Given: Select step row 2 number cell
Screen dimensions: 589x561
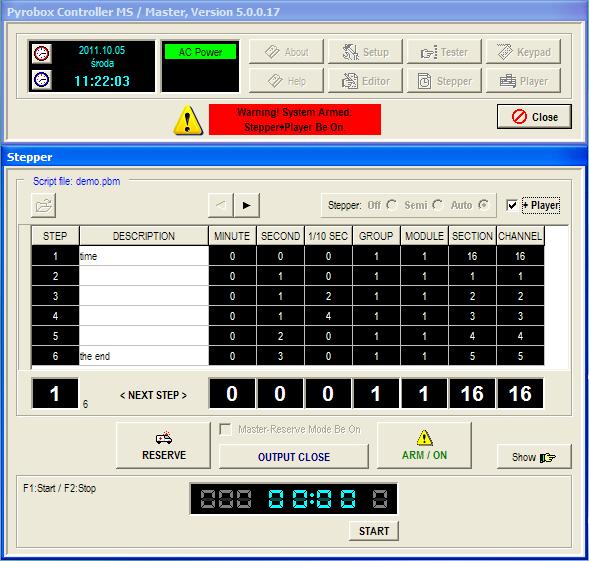Looking at the screenshot, I should pos(55,276).
